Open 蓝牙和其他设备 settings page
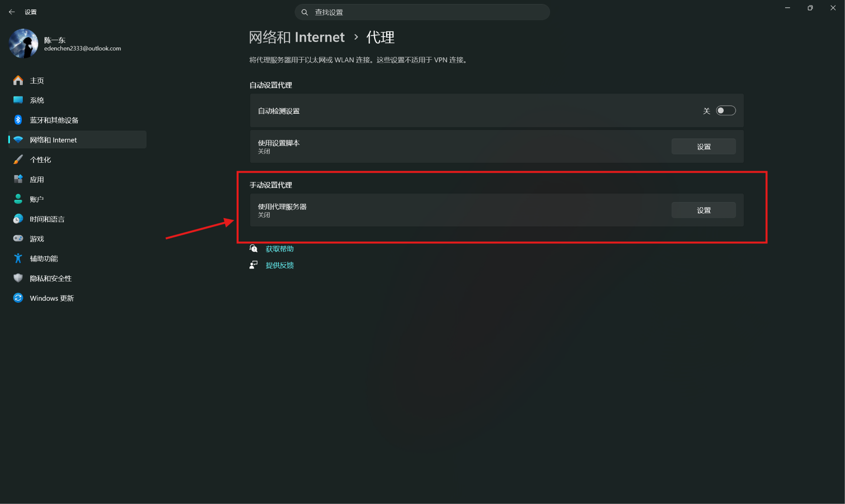The image size is (845, 504). coord(77,120)
